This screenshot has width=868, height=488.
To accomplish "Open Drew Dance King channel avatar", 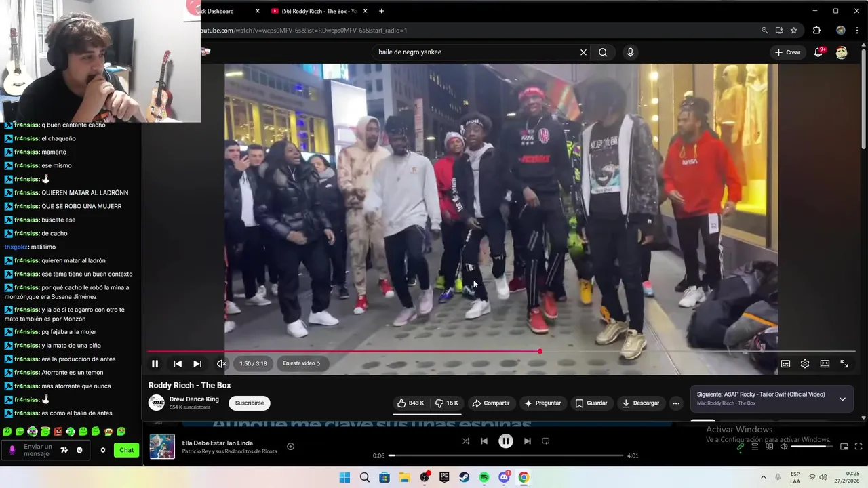I will pos(157,403).
